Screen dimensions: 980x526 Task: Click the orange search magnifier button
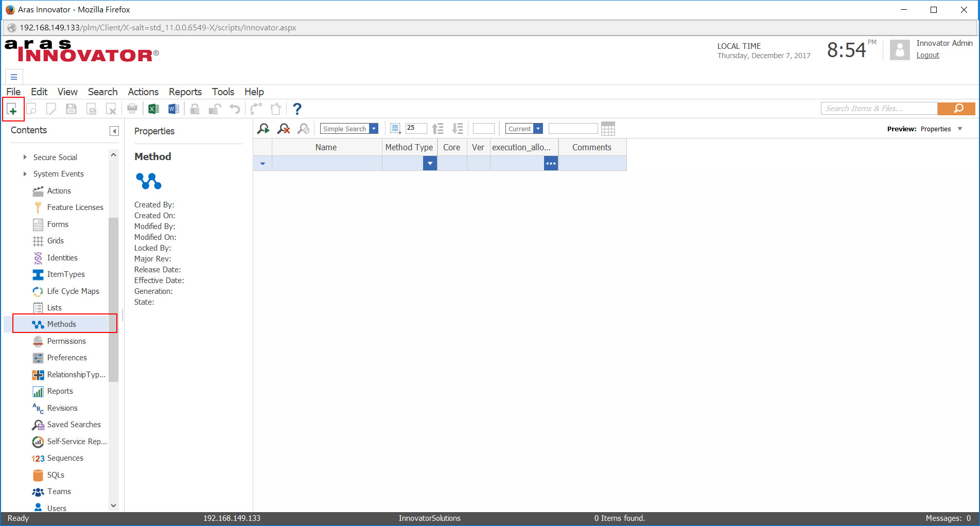956,109
